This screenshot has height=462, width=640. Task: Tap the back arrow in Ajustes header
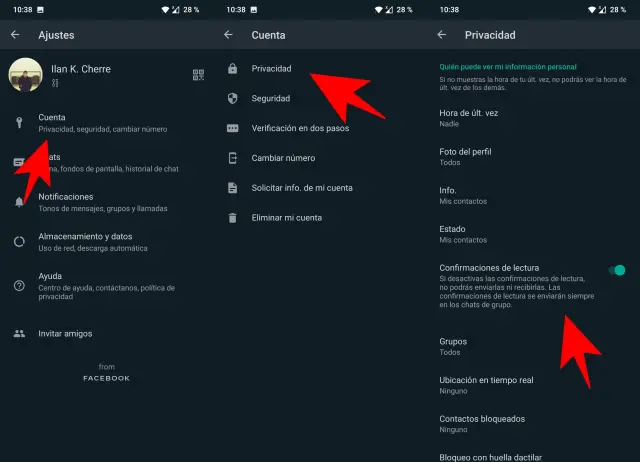tap(15, 35)
